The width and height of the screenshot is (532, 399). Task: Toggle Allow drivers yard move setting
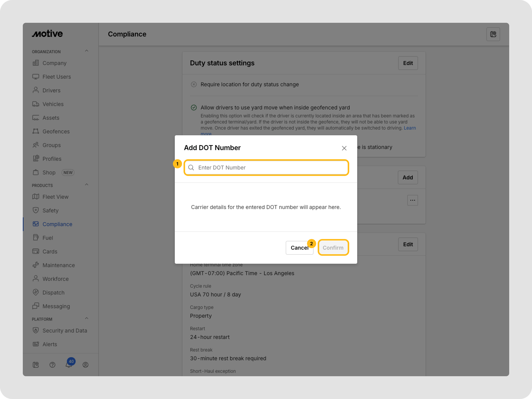click(x=194, y=108)
